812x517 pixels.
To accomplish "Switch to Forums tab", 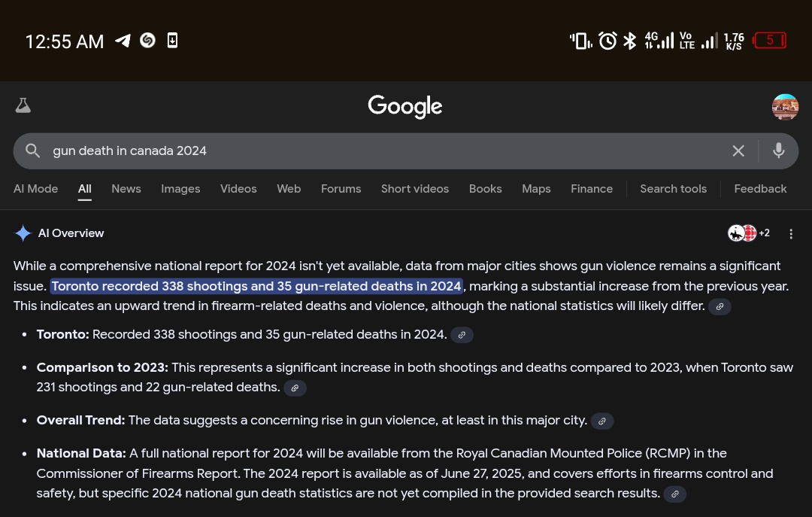I will coord(341,189).
